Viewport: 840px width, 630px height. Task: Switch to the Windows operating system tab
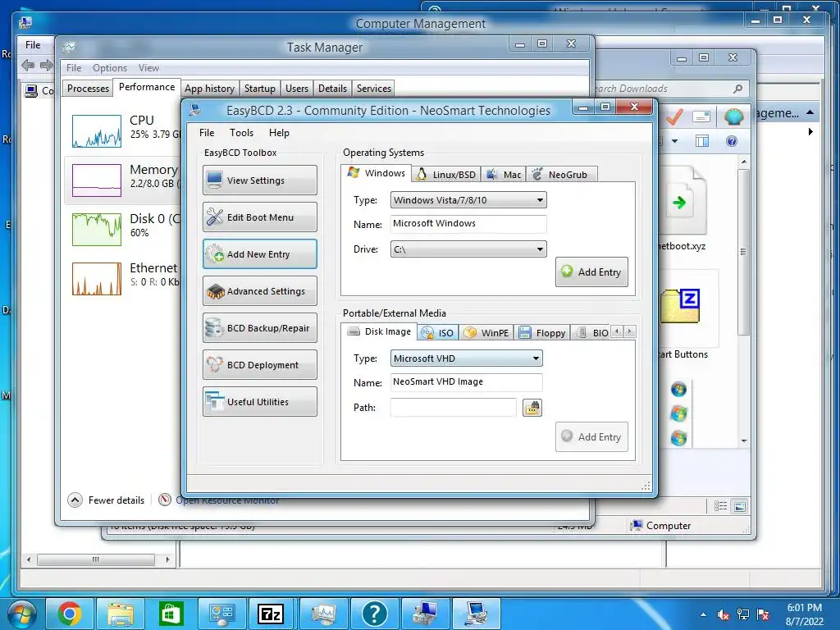376,173
